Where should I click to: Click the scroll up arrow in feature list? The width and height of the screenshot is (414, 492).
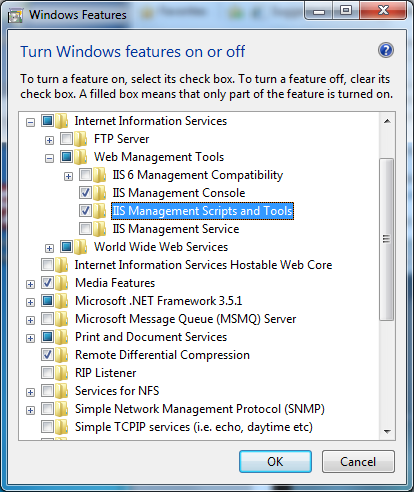(x=387, y=121)
